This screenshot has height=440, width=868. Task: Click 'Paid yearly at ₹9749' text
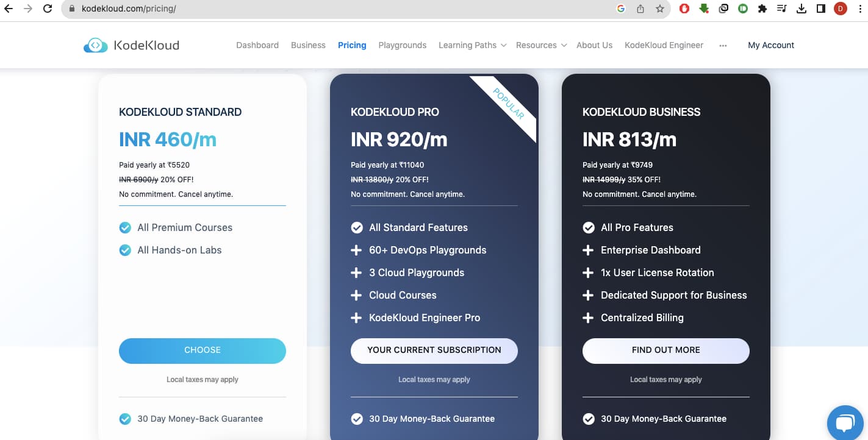618,165
